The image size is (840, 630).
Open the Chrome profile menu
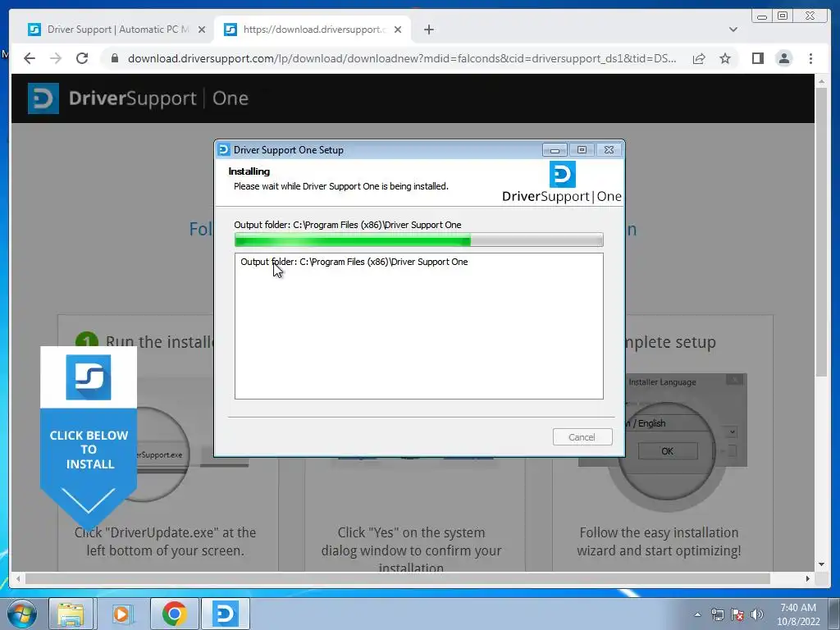coord(783,58)
